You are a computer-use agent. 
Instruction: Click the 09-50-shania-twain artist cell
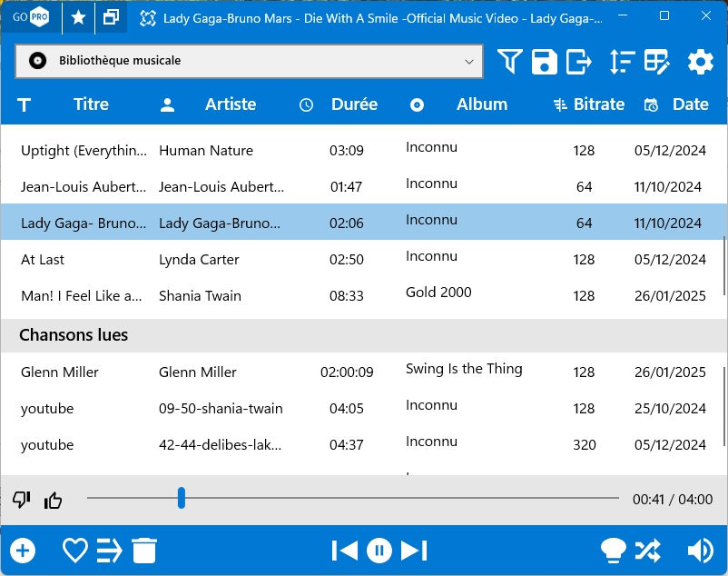point(221,409)
